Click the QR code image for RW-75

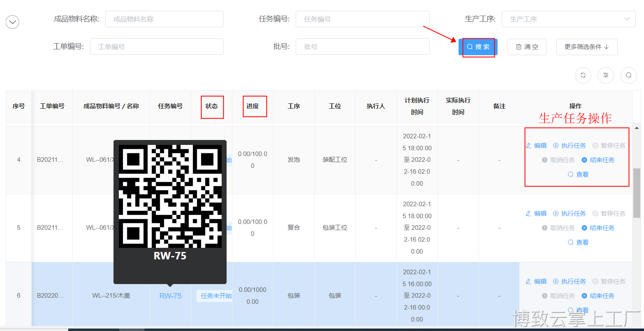[x=170, y=196]
